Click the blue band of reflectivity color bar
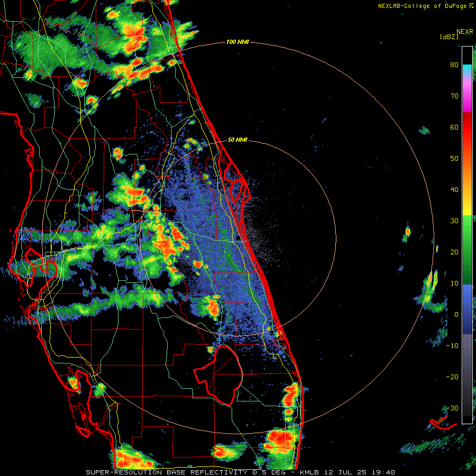The width and height of the screenshot is (476, 476). coord(467,309)
